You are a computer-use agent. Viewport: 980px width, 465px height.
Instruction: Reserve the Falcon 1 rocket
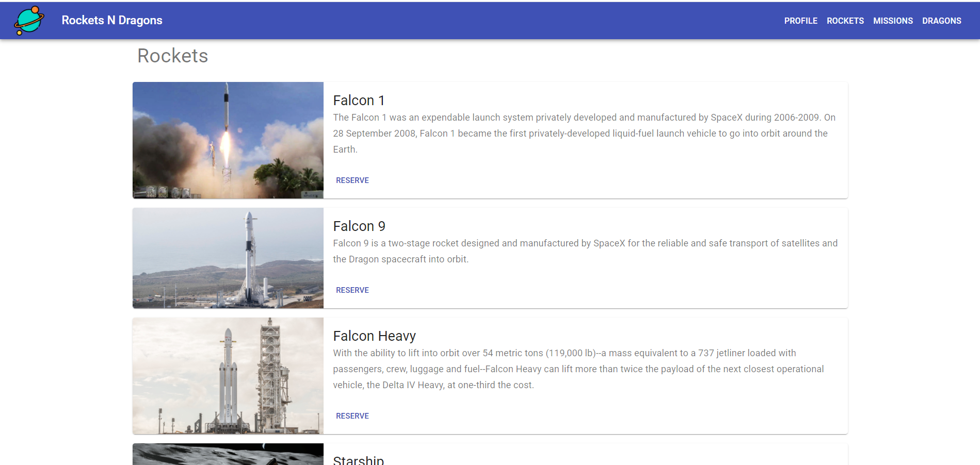point(352,180)
